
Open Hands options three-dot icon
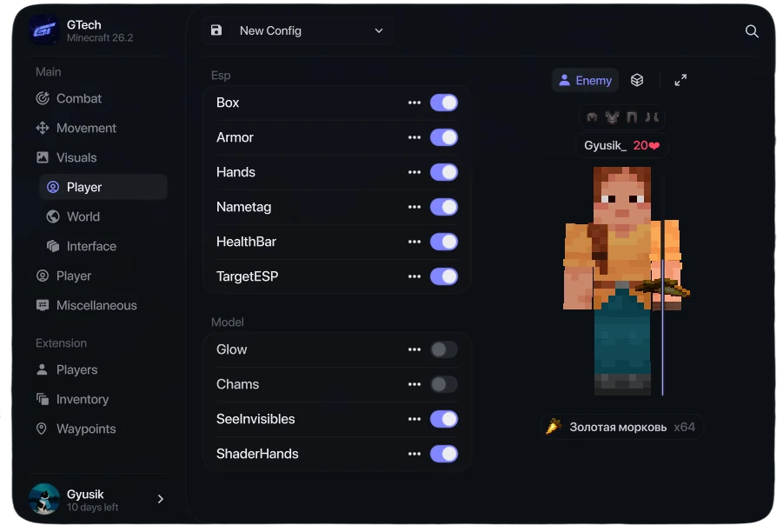pyautogui.click(x=415, y=172)
